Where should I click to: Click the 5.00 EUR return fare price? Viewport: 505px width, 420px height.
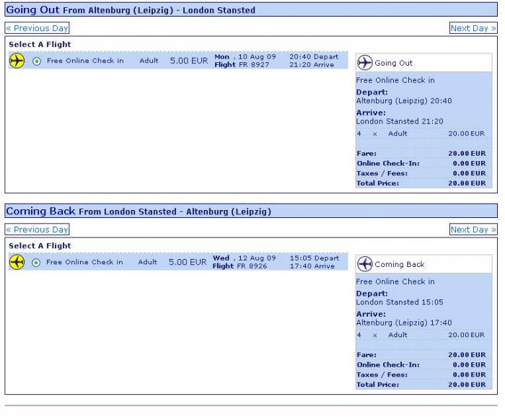pos(188,262)
